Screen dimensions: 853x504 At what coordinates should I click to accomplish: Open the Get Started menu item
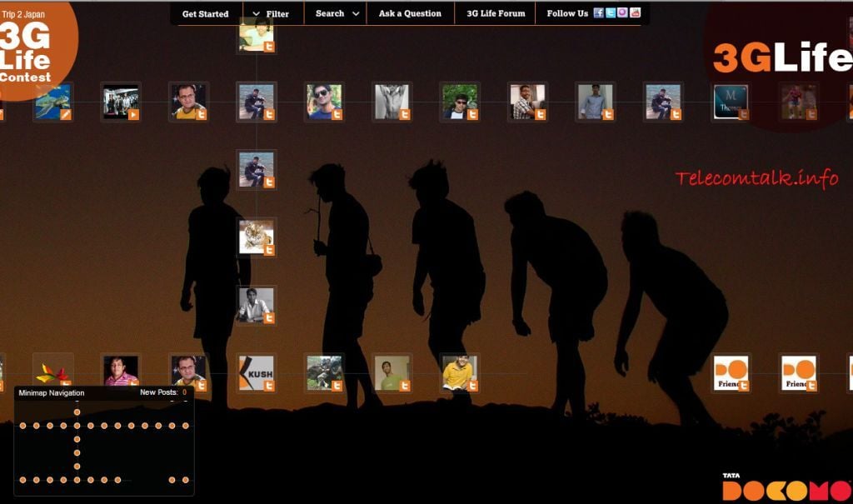point(205,13)
